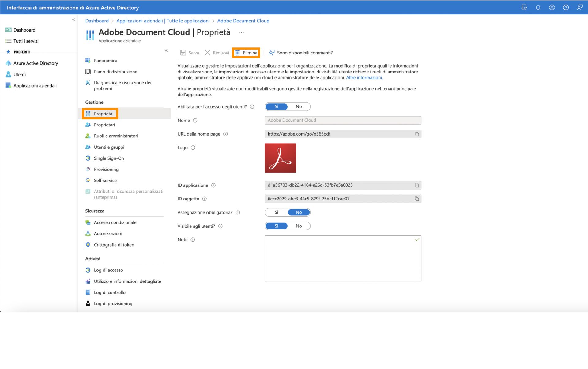Click the Adobe Acrobat logo image
Screen dimensions: 588x369
coord(280,158)
